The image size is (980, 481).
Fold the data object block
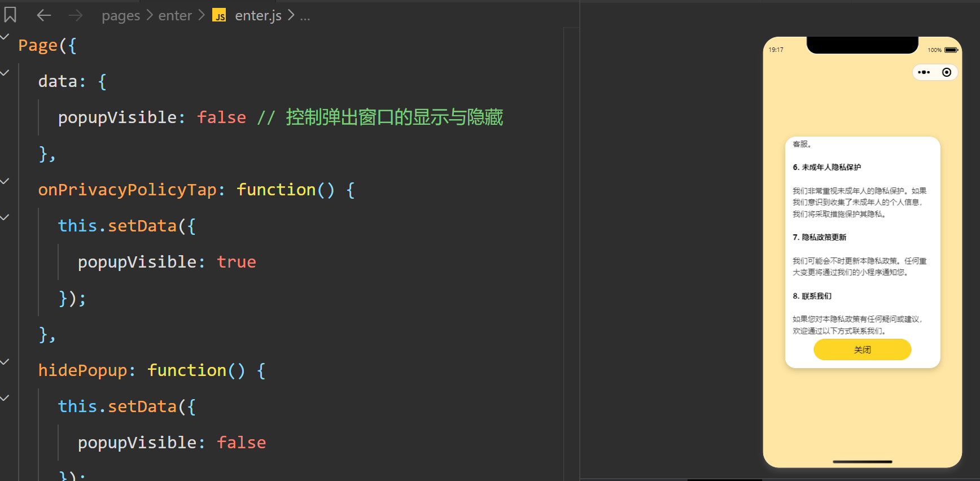(5, 73)
